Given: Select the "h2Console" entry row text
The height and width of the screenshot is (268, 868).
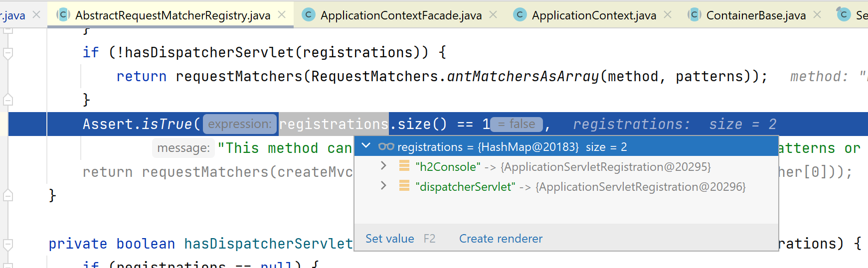Looking at the screenshot, I should [563, 167].
